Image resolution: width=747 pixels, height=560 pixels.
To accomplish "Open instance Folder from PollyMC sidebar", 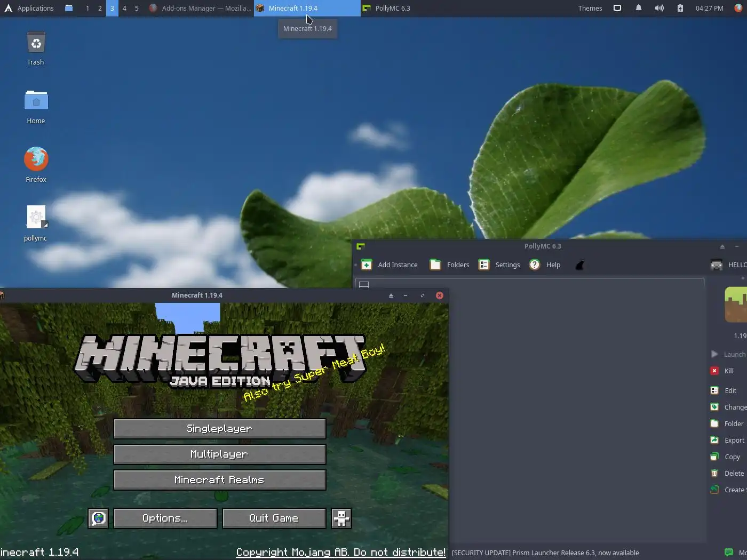I will [727, 423].
